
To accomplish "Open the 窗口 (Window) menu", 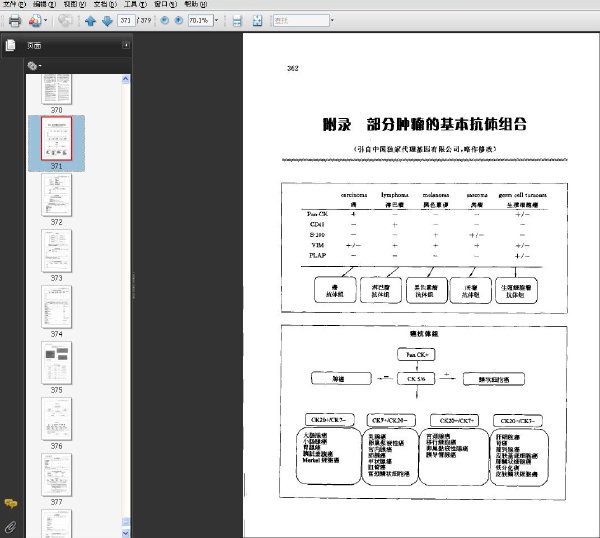I will (x=165, y=4).
